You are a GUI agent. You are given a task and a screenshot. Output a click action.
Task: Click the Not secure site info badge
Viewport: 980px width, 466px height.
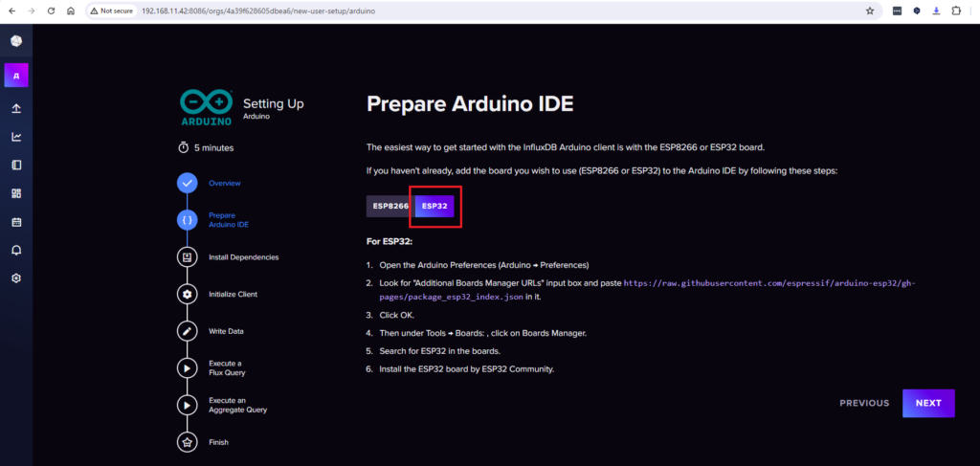click(111, 11)
